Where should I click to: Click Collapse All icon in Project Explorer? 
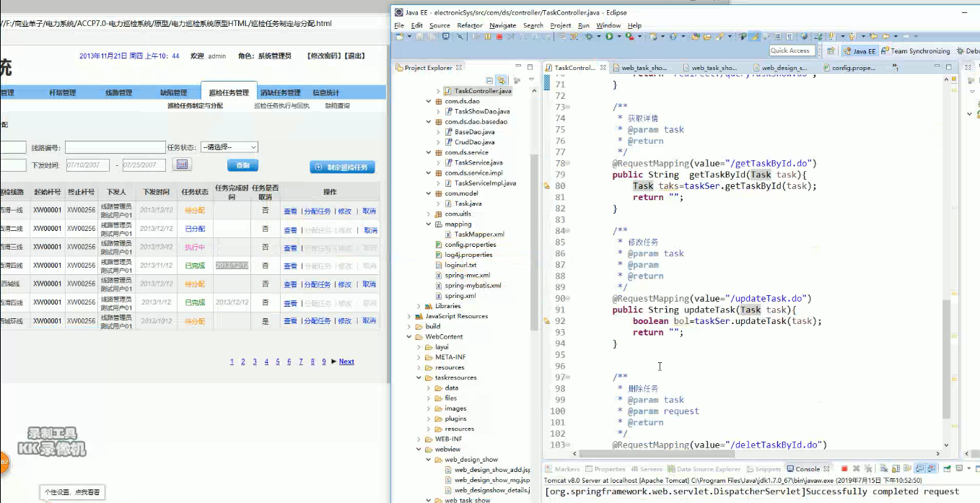pyautogui.click(x=490, y=80)
